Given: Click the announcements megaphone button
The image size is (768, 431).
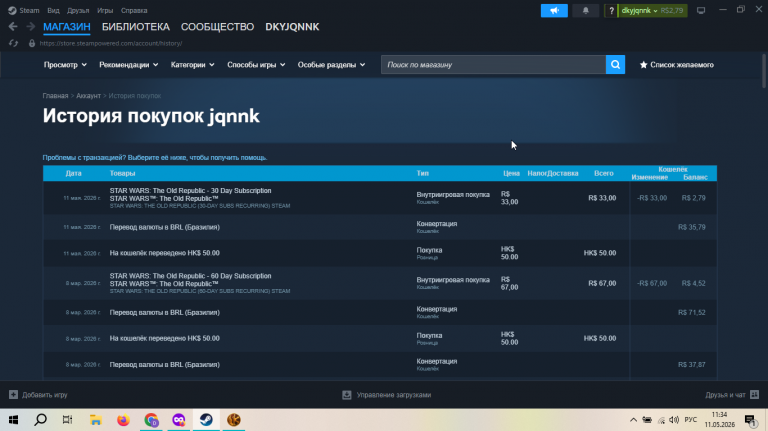Looking at the screenshot, I should 554,10.
